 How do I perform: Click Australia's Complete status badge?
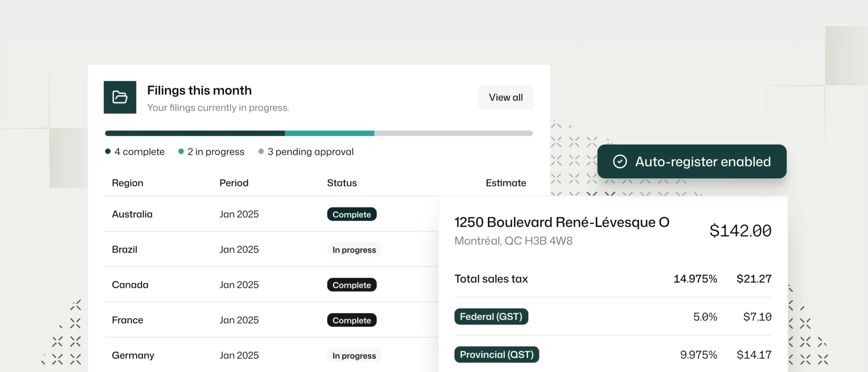pos(352,214)
